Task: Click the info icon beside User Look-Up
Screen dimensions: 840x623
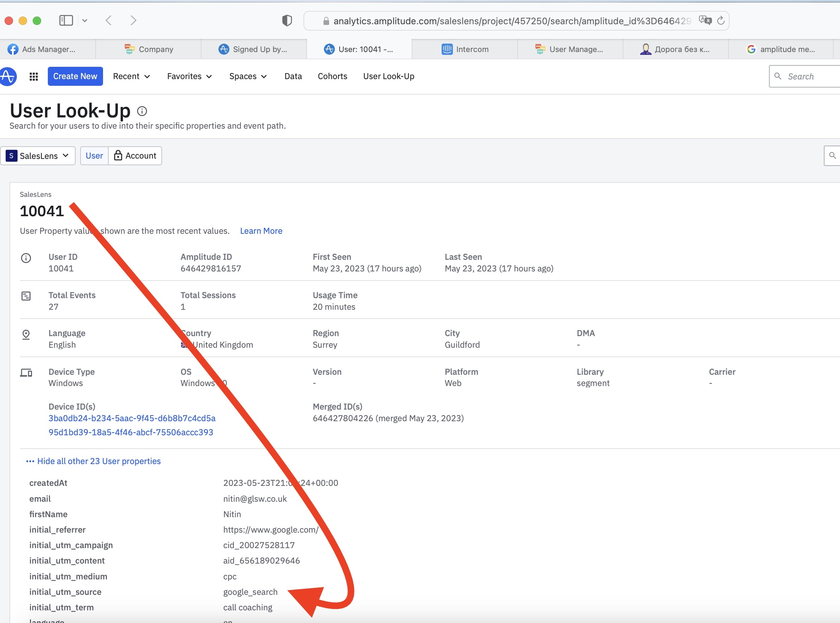Action: tap(142, 111)
